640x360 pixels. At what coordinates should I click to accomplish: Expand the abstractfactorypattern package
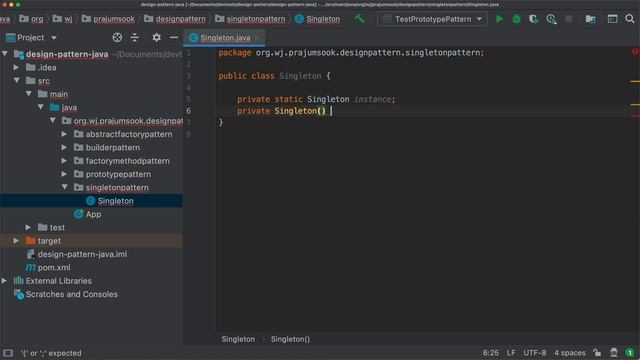(x=64, y=134)
